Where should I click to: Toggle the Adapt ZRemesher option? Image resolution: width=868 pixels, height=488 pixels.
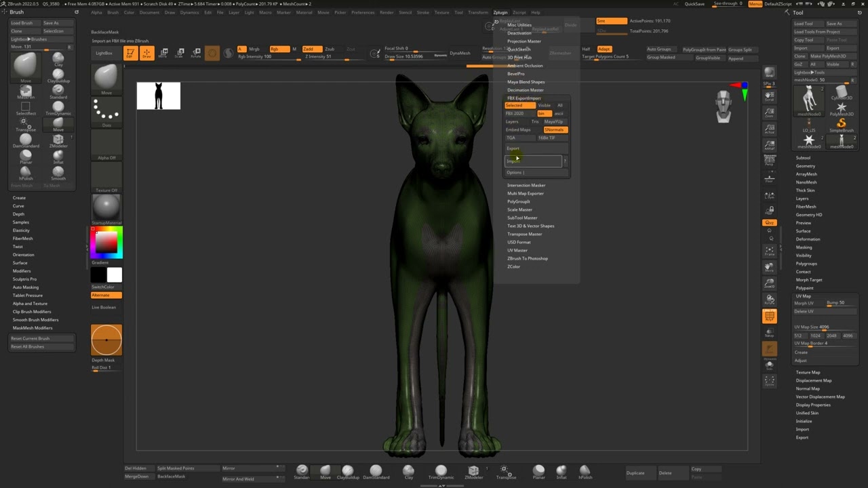(604, 49)
